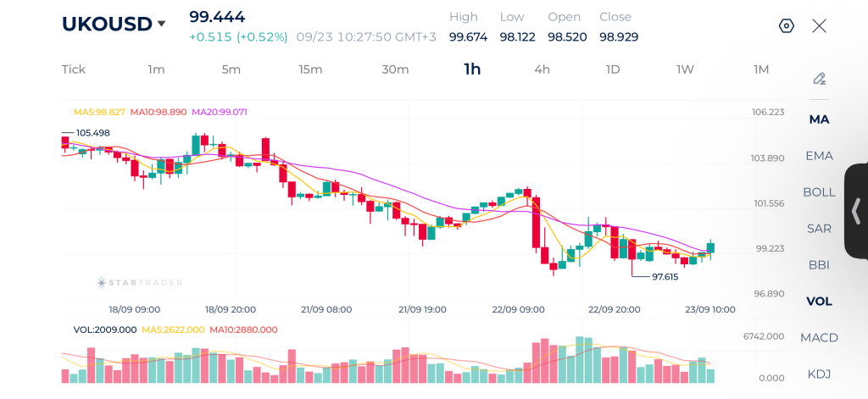Open chart settings hexagon icon
The image size is (868, 399).
(786, 26)
